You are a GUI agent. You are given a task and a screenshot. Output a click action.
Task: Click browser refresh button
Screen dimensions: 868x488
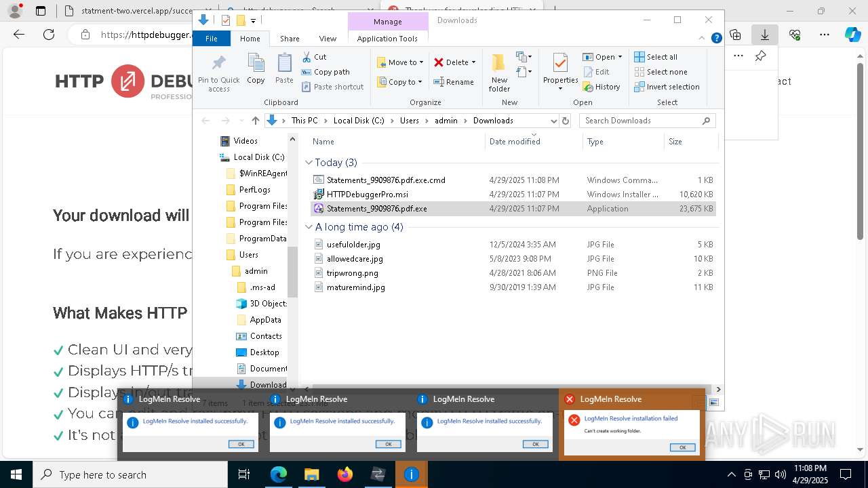[49, 34]
